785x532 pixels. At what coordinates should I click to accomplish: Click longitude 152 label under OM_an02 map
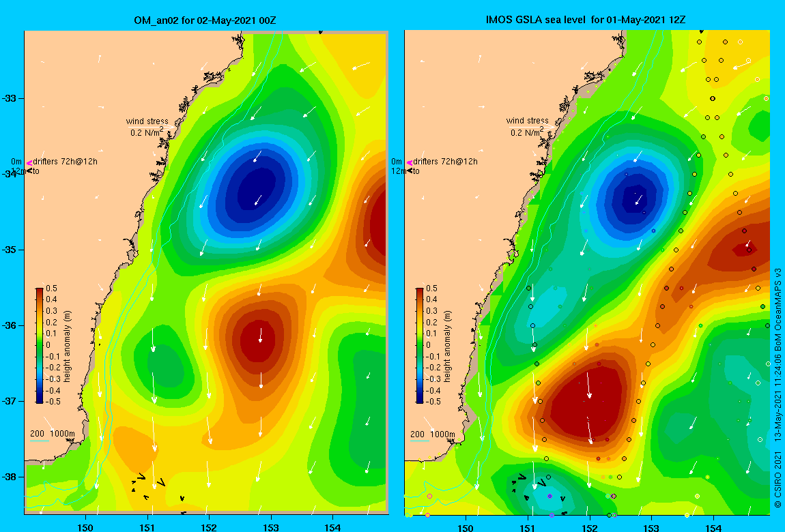click(x=209, y=527)
